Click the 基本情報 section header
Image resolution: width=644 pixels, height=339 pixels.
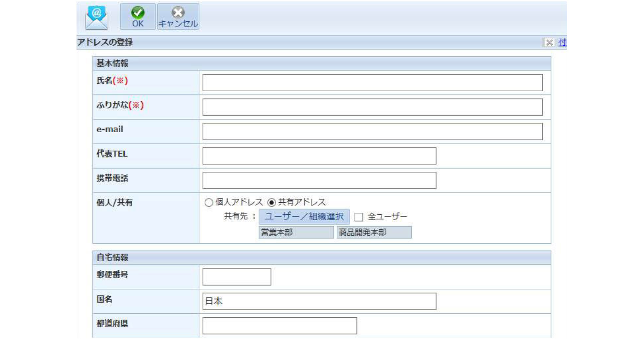click(322, 64)
